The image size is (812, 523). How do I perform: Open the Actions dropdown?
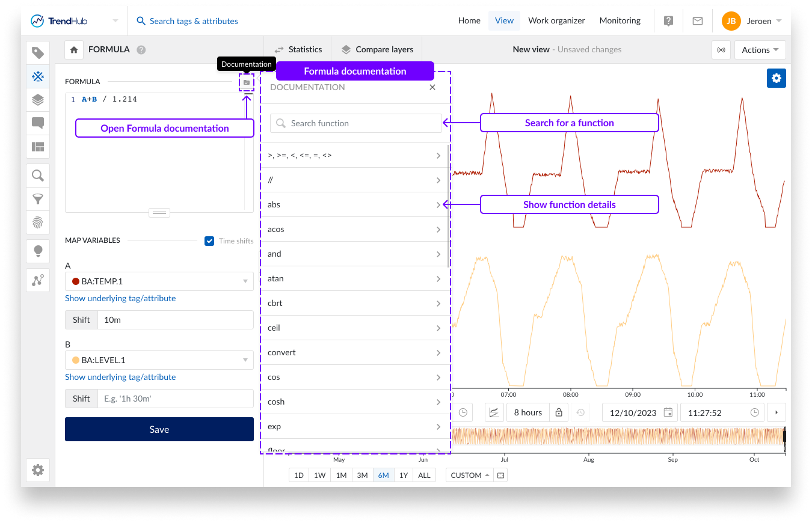760,50
